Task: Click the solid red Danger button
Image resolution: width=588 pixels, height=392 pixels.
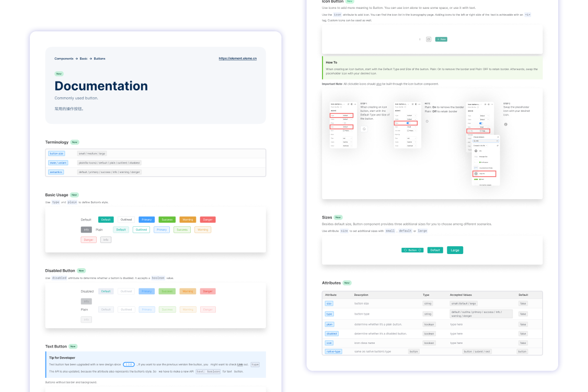Action: coord(207,220)
